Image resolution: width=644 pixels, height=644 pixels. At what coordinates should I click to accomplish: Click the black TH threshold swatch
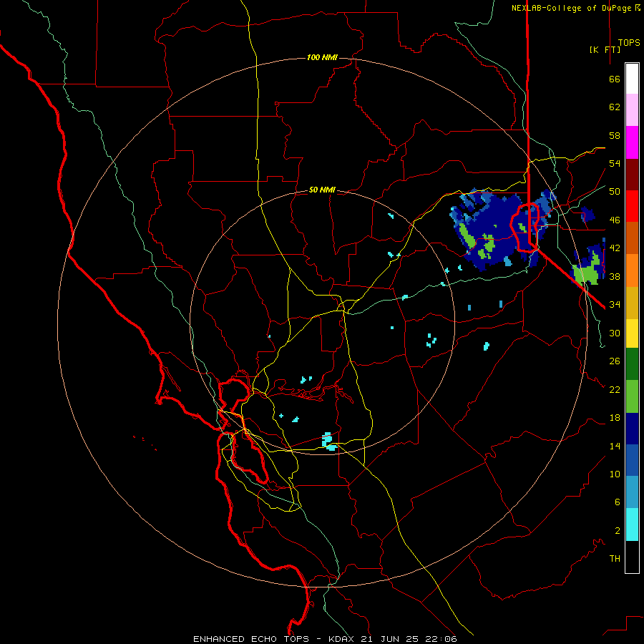[x=632, y=557]
